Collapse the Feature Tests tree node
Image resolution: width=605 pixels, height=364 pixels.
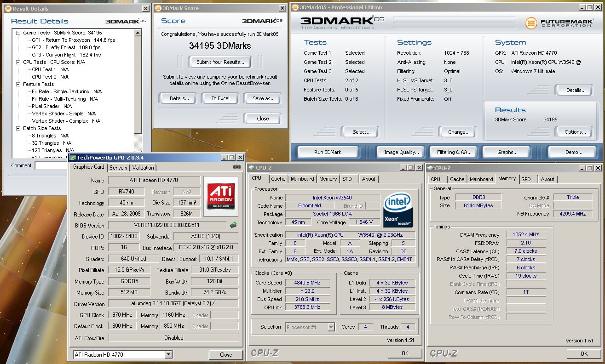tap(18, 85)
